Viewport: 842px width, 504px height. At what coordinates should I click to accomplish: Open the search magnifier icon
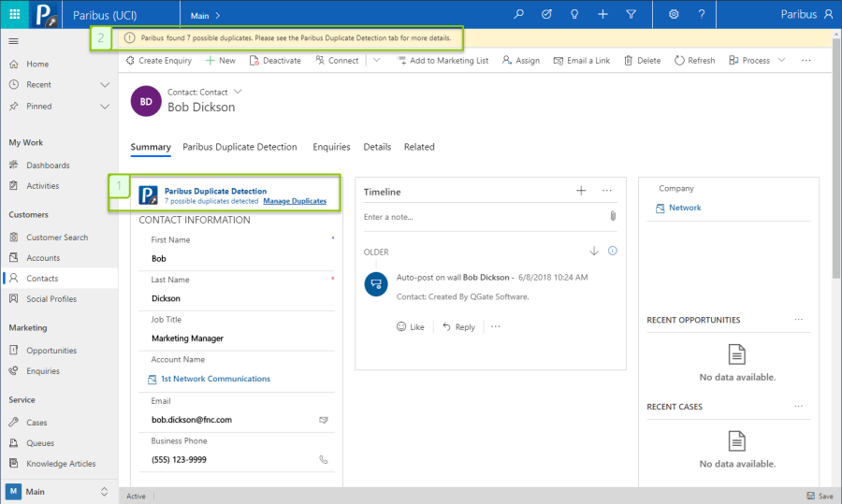518,14
